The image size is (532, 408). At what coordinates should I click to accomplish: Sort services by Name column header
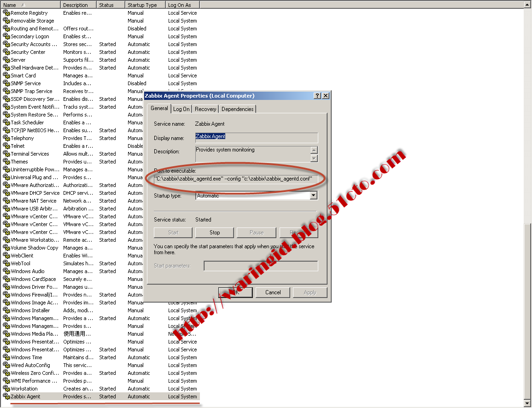click(31, 5)
